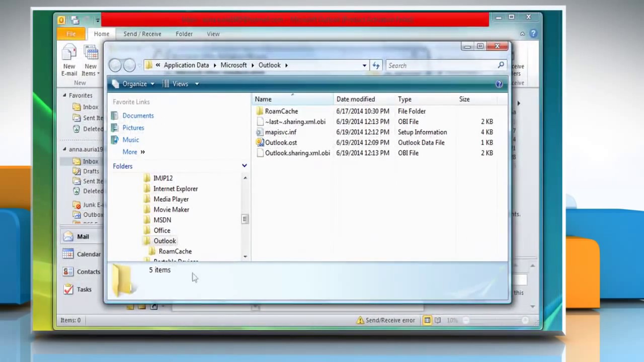Screen dimensions: 644x362
Task: Click Reading view icon in Outlook status bar
Action: pos(438,320)
